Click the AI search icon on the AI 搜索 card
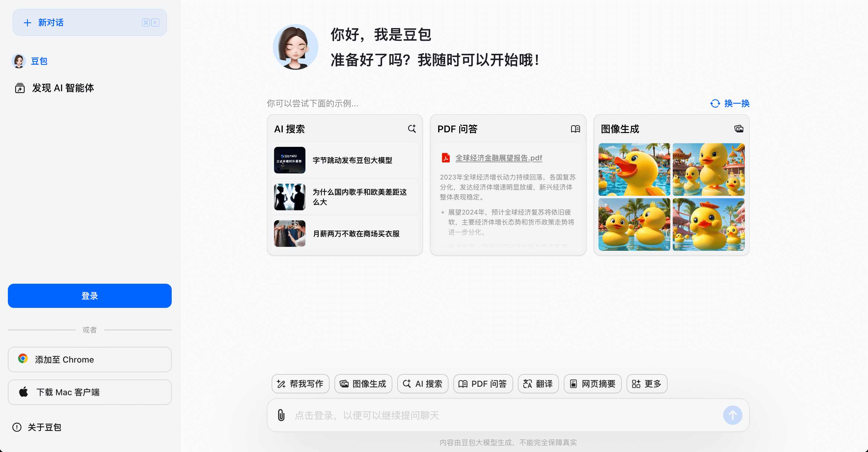The height and width of the screenshot is (452, 868). (x=412, y=128)
